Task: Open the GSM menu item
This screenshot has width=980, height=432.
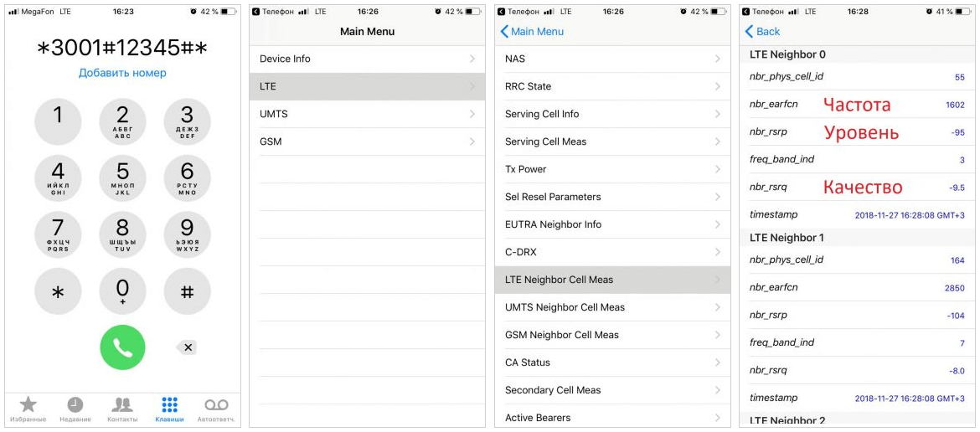Action: pyautogui.click(x=366, y=141)
